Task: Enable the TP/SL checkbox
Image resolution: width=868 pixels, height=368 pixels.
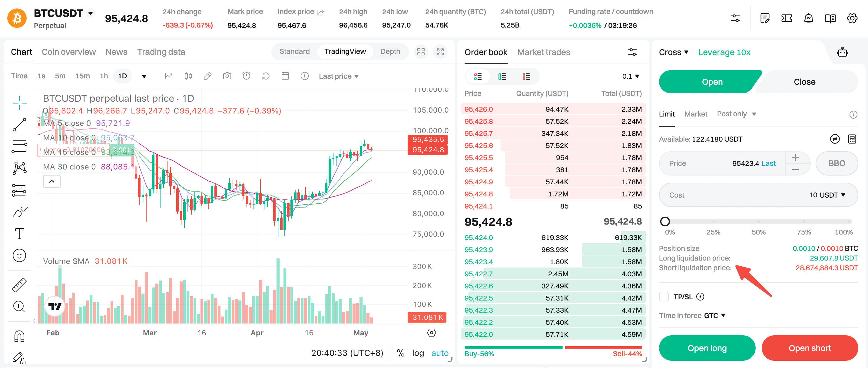Action: click(x=664, y=297)
